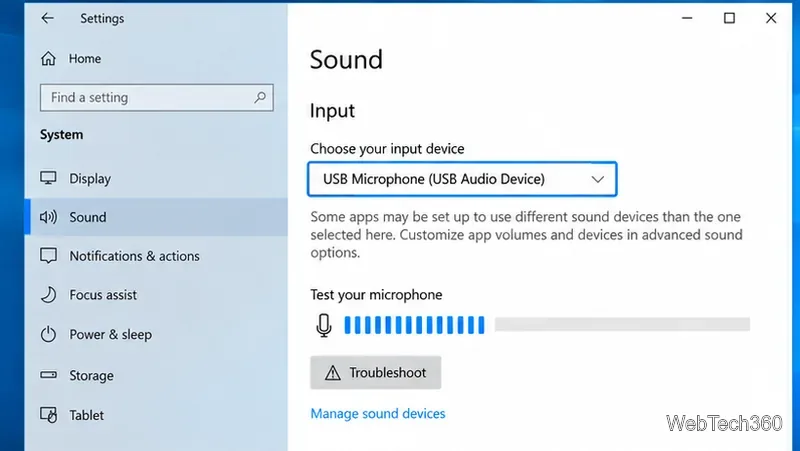Click the magnifier search icon
The width and height of the screenshot is (800, 451).
(260, 97)
